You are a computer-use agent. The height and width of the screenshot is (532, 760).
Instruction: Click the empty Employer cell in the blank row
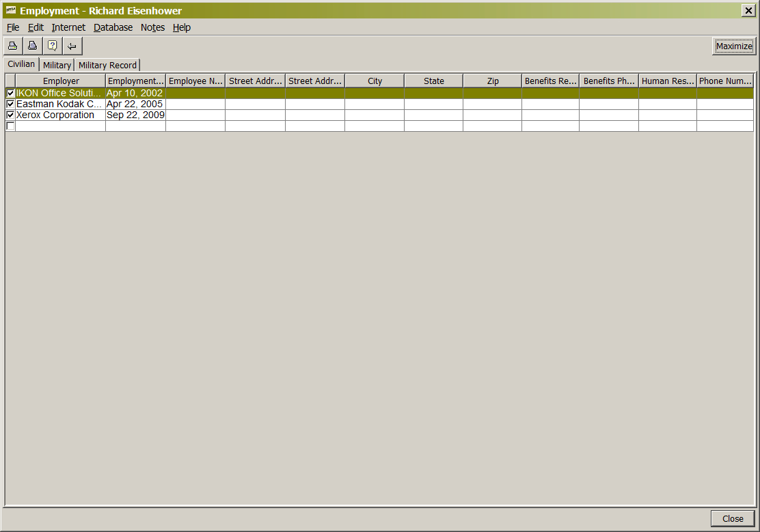point(61,126)
